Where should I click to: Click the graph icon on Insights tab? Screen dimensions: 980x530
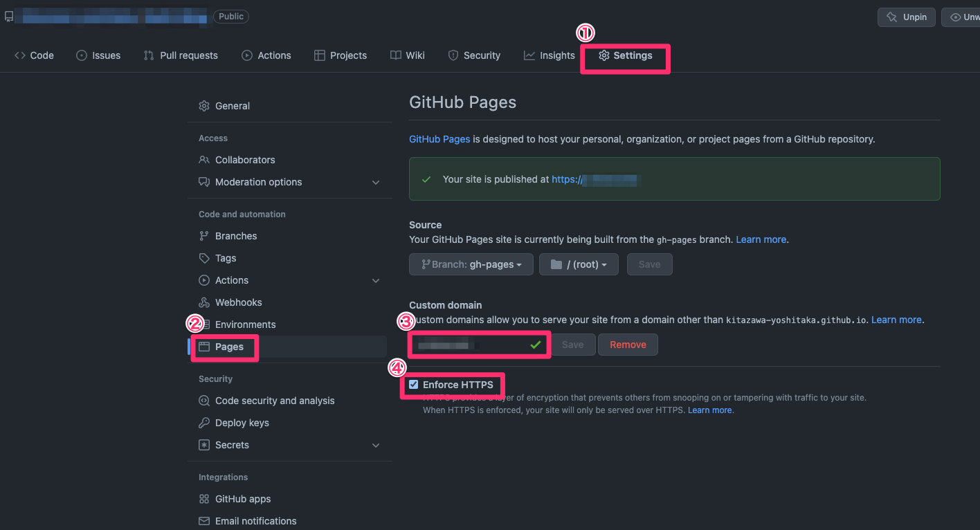[529, 55]
